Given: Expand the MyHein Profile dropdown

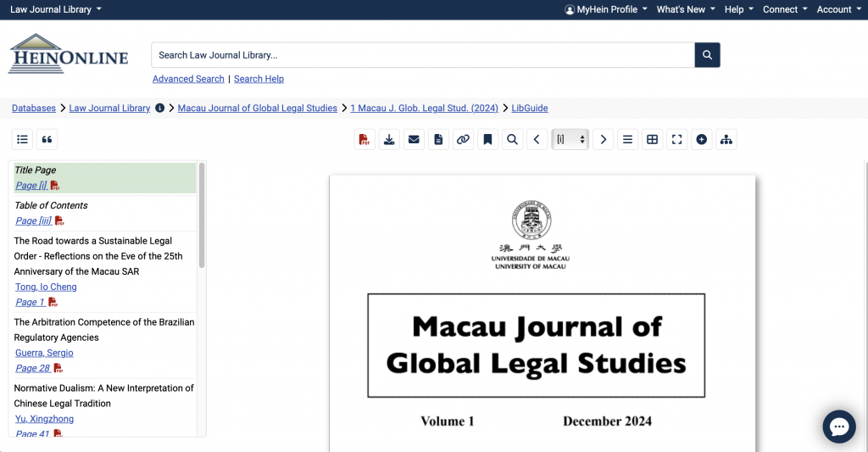Looking at the screenshot, I should (x=606, y=9).
